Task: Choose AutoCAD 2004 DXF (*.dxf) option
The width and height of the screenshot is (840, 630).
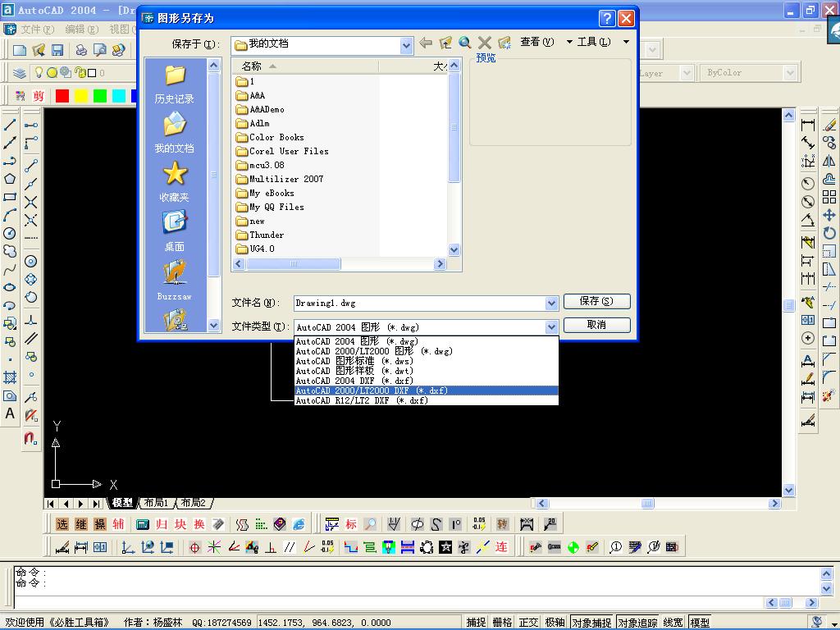Action: 427,381
